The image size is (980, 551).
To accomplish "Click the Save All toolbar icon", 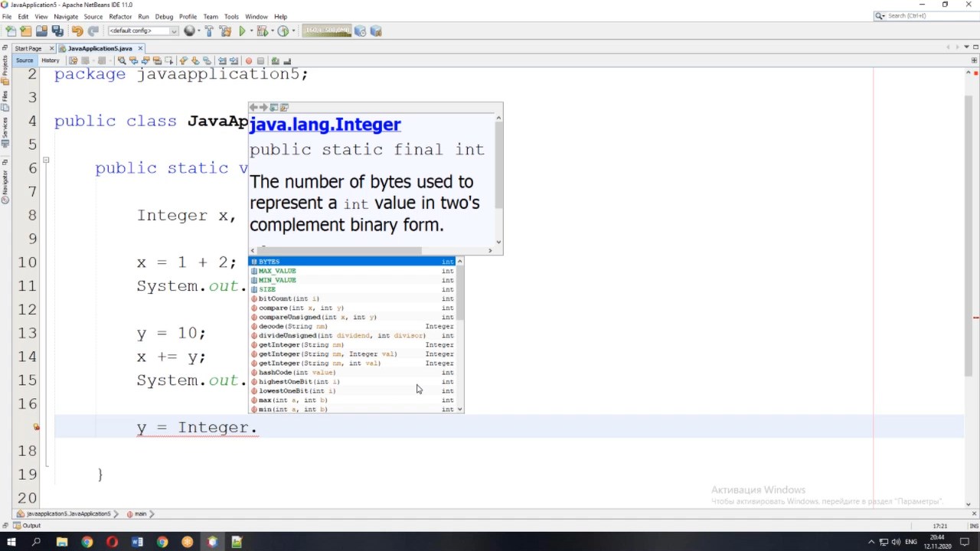I will point(57,31).
